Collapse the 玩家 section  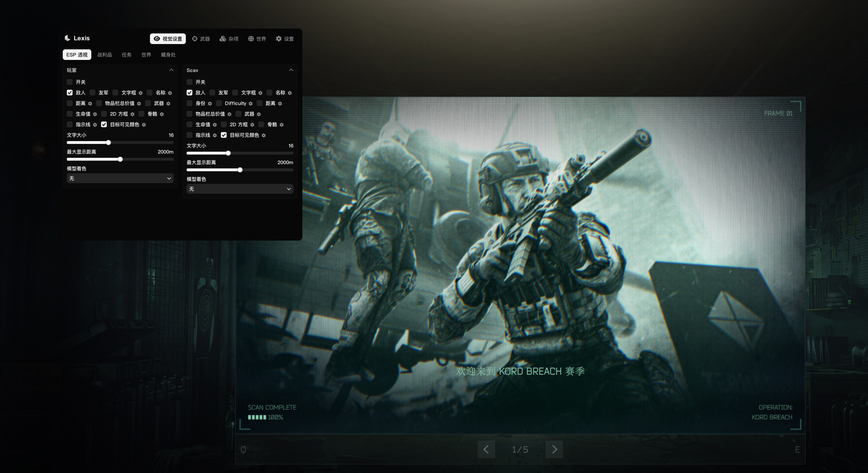[x=171, y=70]
